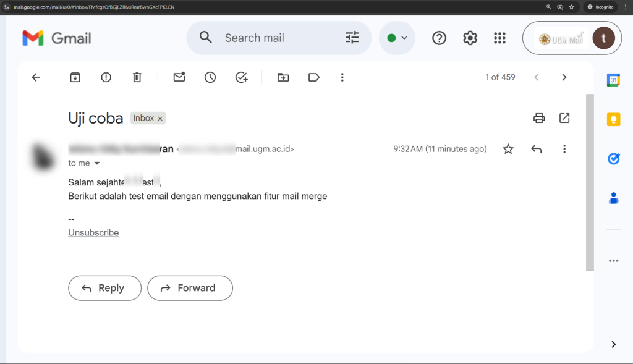633x364 pixels.
Task: Click the Unsubscribe link in email
Action: tap(93, 233)
